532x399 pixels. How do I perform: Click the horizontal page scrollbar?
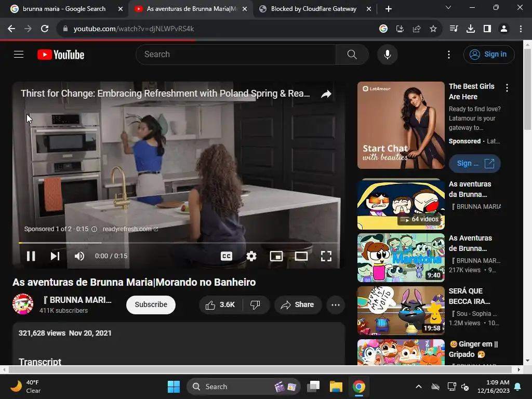pos(260,369)
